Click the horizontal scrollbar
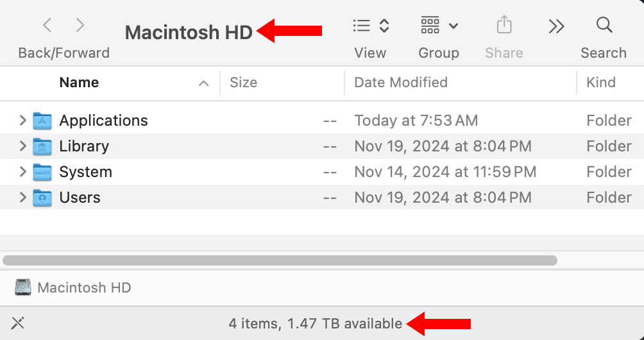Viewport: 644px width, 340px height. tap(280, 260)
